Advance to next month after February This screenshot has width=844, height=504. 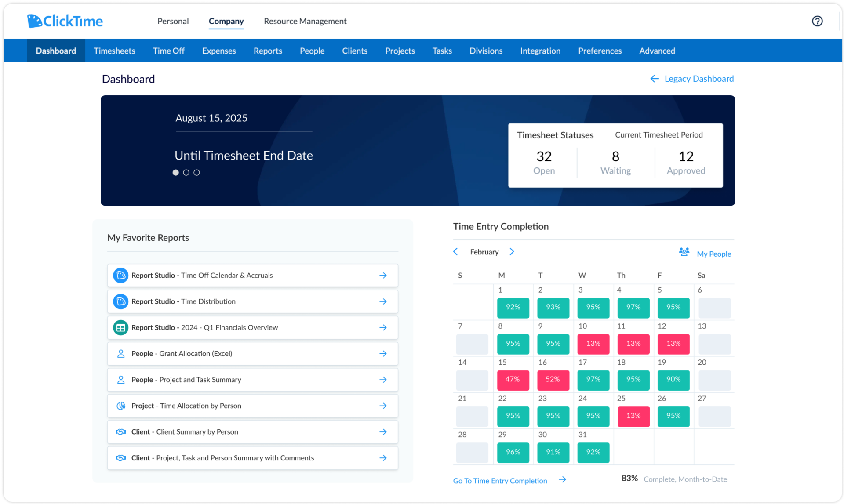click(x=512, y=252)
